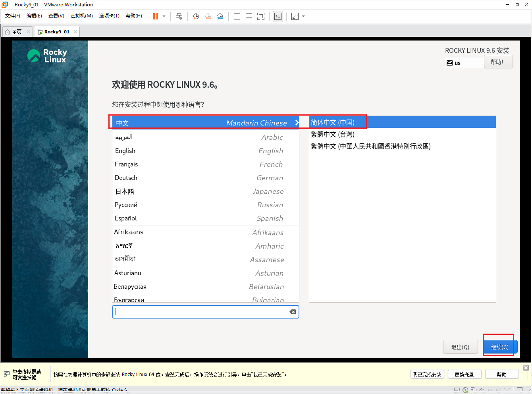Select the Беларуская Belarusian row
This screenshot has width=532, height=394.
click(205, 286)
